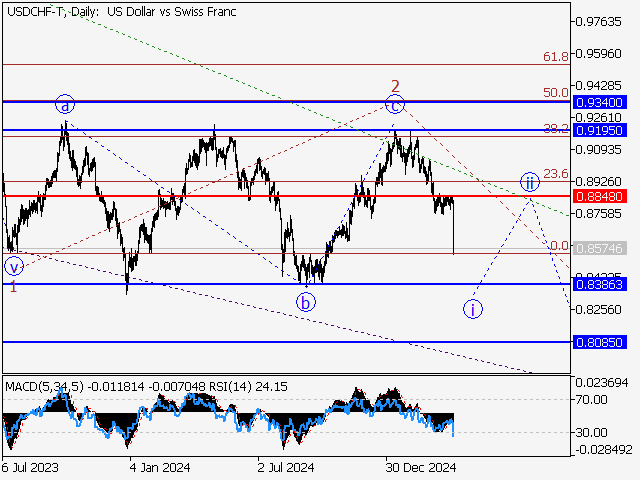This screenshot has height=480, width=640.
Task: Select the circled wave i label
Action: [x=473, y=308]
